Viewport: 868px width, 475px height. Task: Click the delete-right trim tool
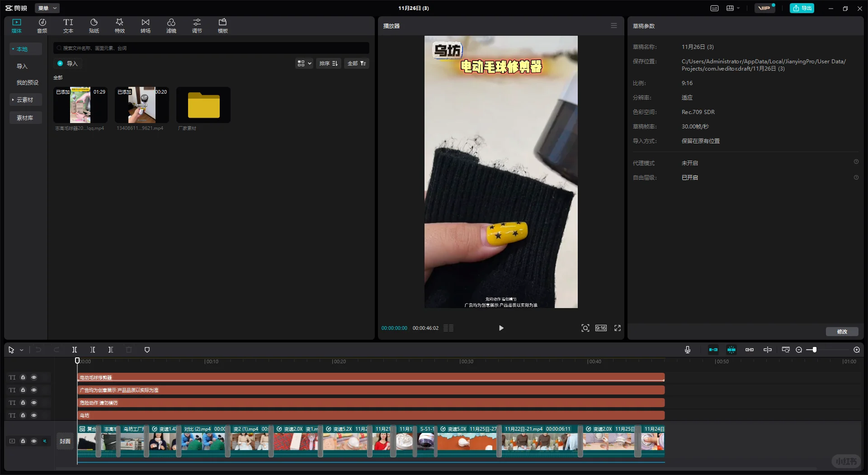tap(111, 350)
